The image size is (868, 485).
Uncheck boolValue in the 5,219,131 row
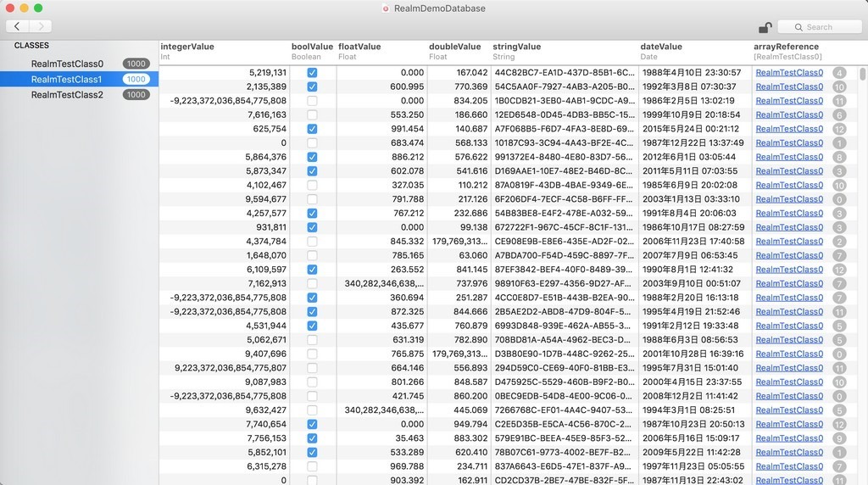[x=312, y=73]
